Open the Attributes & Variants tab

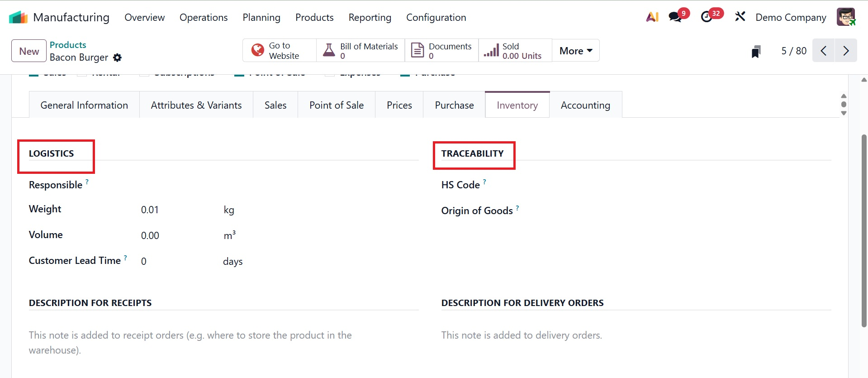196,105
